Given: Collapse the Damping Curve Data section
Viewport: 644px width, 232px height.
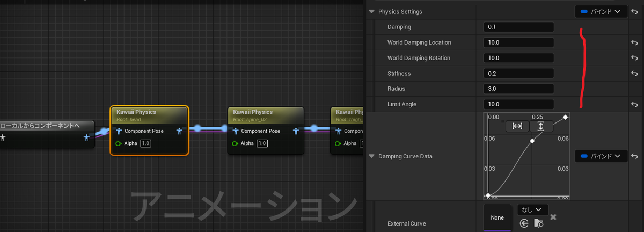Looking at the screenshot, I should (x=371, y=156).
